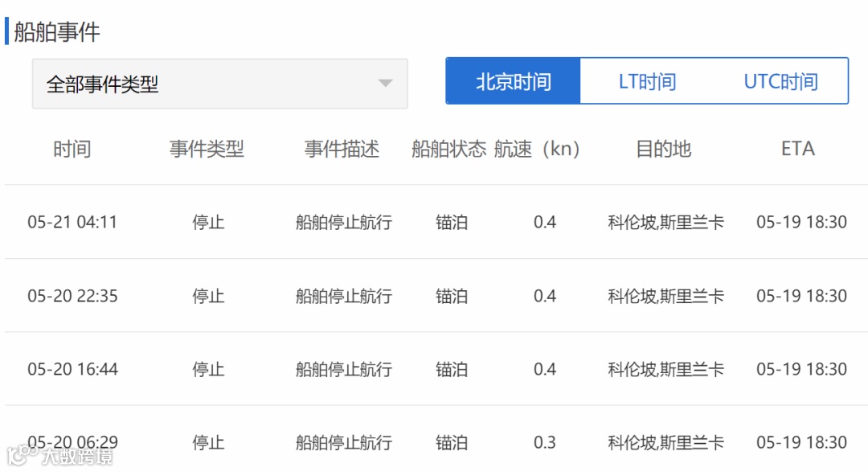
Task: Click 科伦坡,斯里兰卡 in the 05-20 16:44 row
Action: pyautogui.click(x=666, y=369)
